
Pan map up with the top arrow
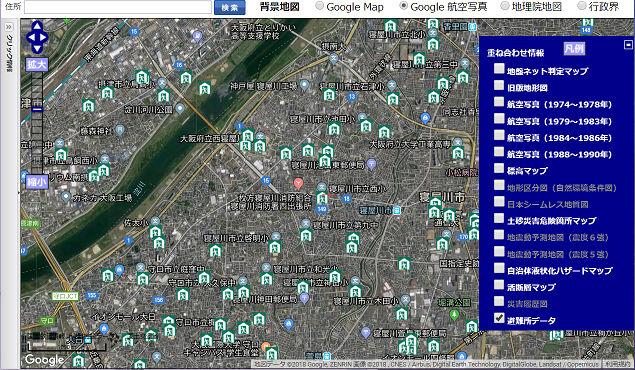coord(37,27)
